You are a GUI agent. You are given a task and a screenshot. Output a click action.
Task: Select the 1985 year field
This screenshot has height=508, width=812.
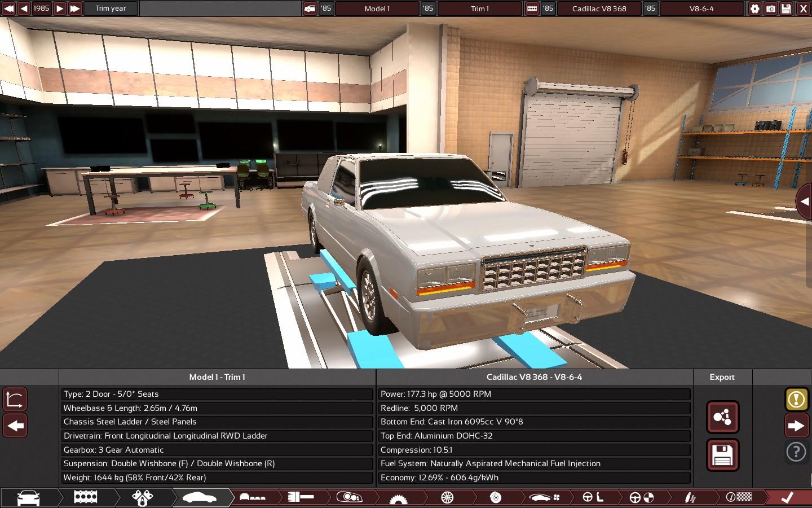pyautogui.click(x=42, y=8)
